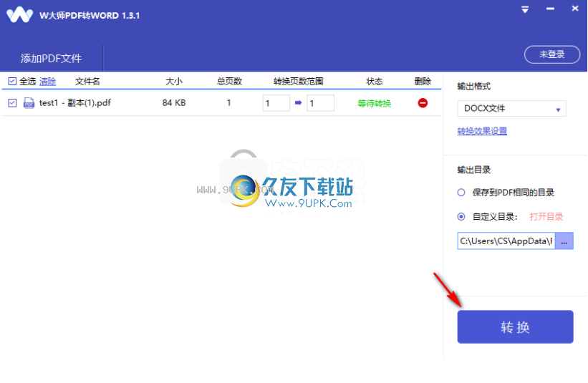This screenshot has width=588, height=383.
Task: Click the 总页数 column header
Action: tap(229, 82)
